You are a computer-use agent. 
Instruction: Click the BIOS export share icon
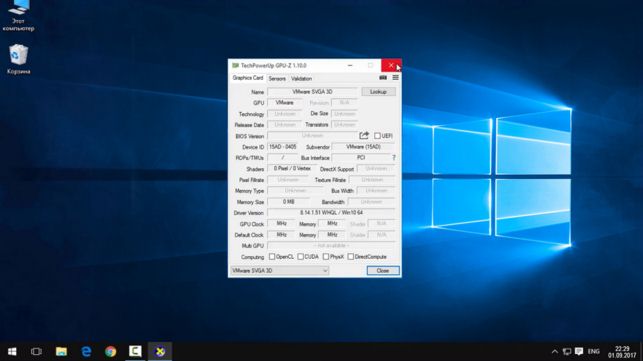(364, 135)
